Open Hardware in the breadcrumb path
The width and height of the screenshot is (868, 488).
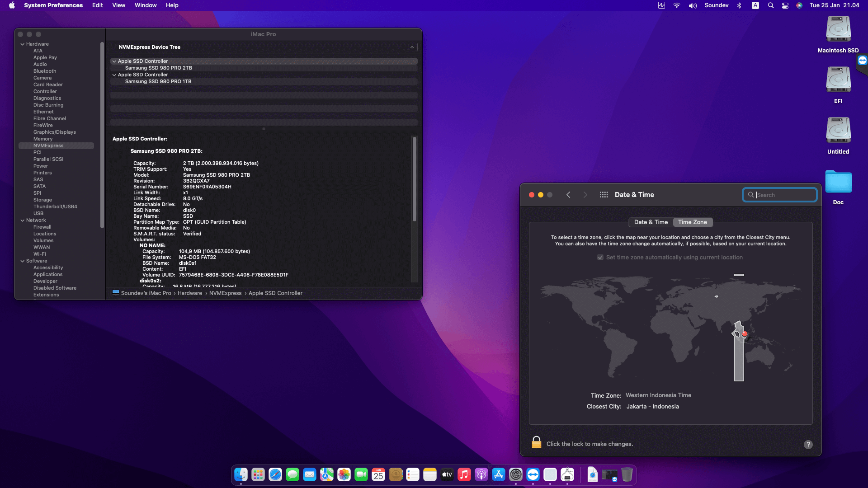pyautogui.click(x=190, y=293)
